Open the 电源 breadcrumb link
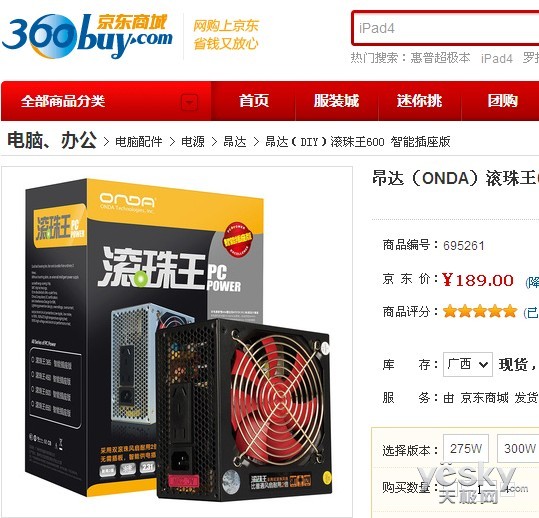539x518 pixels. (x=193, y=141)
